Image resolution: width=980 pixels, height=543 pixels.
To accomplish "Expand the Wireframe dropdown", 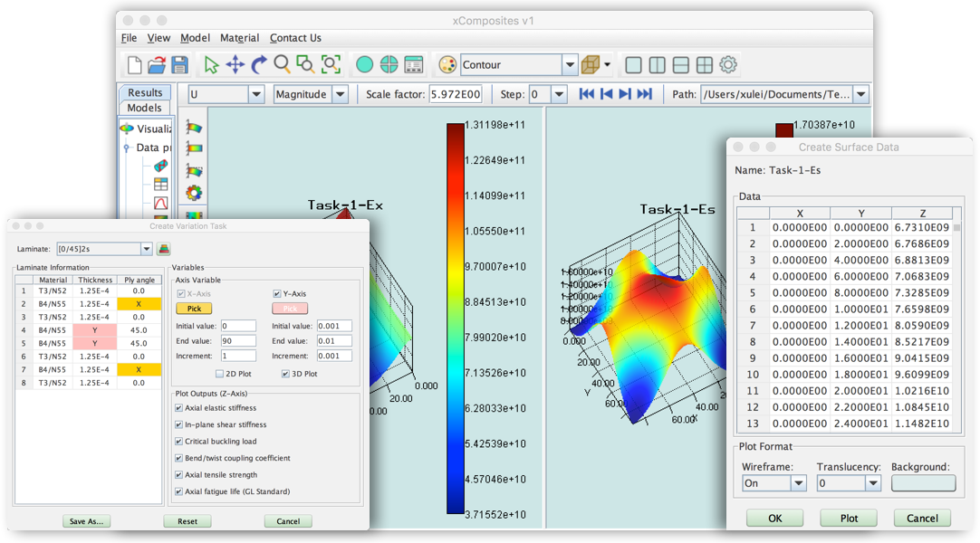I will [x=798, y=483].
